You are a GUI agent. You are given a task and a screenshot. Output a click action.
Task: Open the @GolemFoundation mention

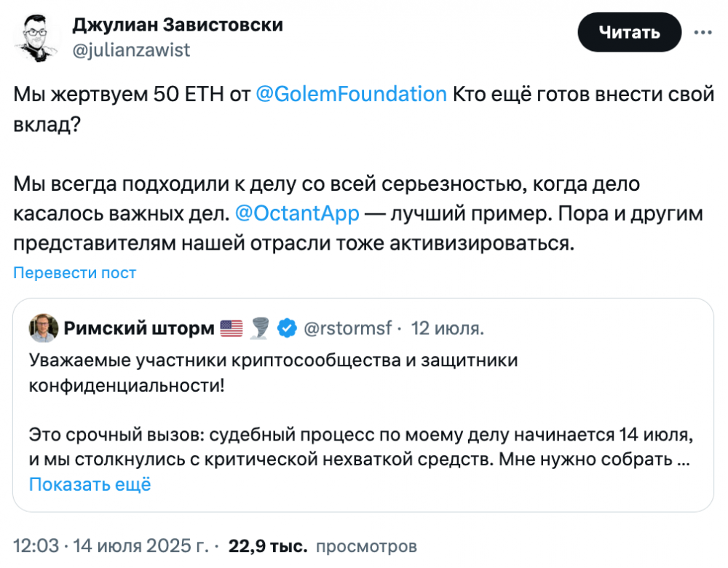[351, 94]
